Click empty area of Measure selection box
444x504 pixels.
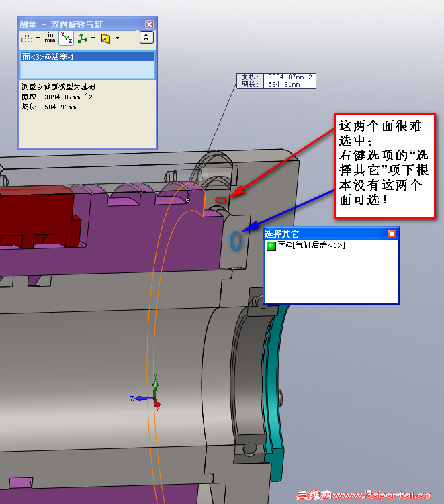[87, 70]
